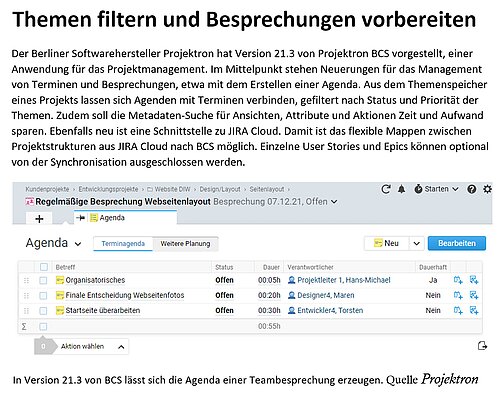Click calendar-add icon in Finale Entscheidung row
The image size is (500, 395).
pyautogui.click(x=458, y=295)
